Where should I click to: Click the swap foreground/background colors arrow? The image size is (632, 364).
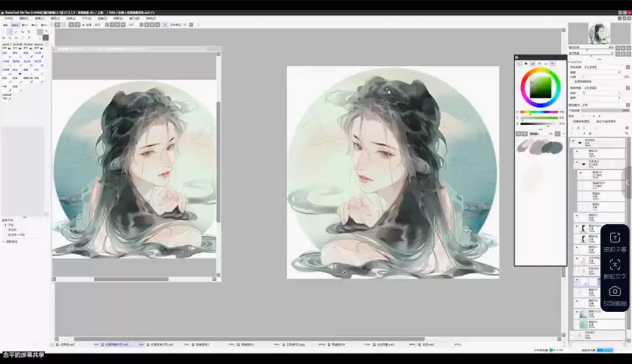click(x=46, y=31)
